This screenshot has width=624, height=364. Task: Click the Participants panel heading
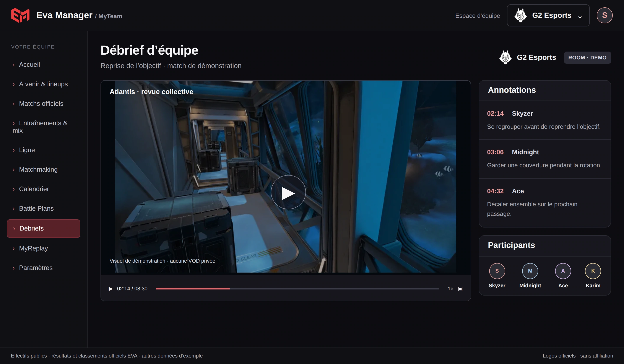pos(511,245)
